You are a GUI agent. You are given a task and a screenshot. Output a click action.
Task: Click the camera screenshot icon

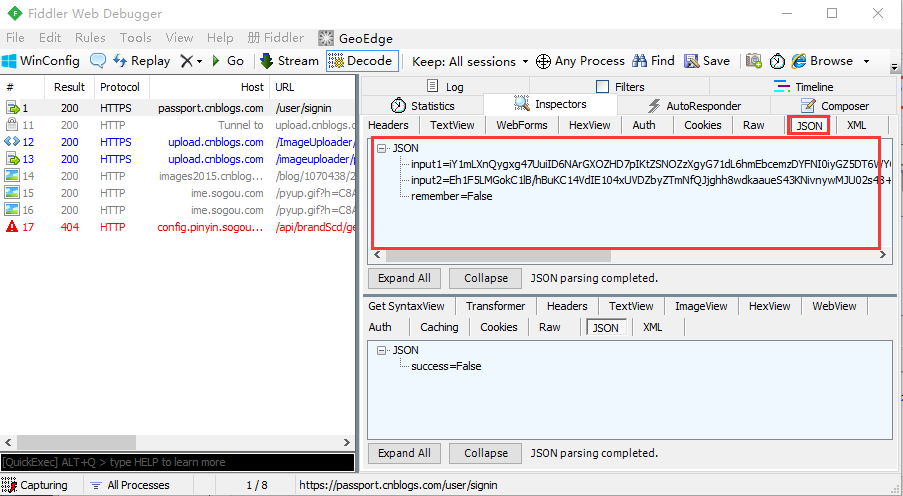pyautogui.click(x=753, y=60)
